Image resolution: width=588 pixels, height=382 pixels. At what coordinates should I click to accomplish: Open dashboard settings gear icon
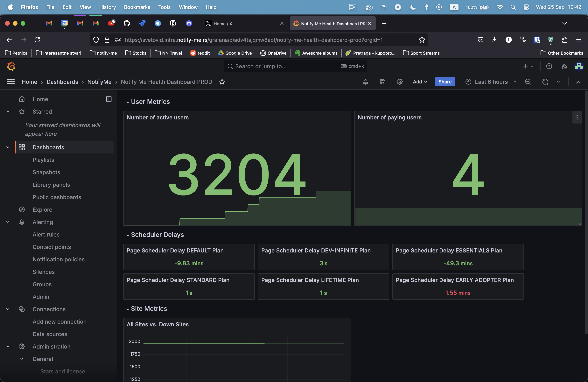(400, 82)
